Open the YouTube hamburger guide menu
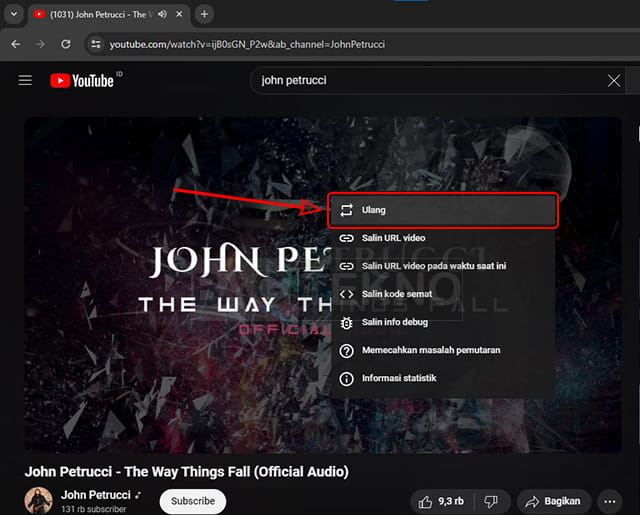The width and height of the screenshot is (640, 515). click(25, 80)
